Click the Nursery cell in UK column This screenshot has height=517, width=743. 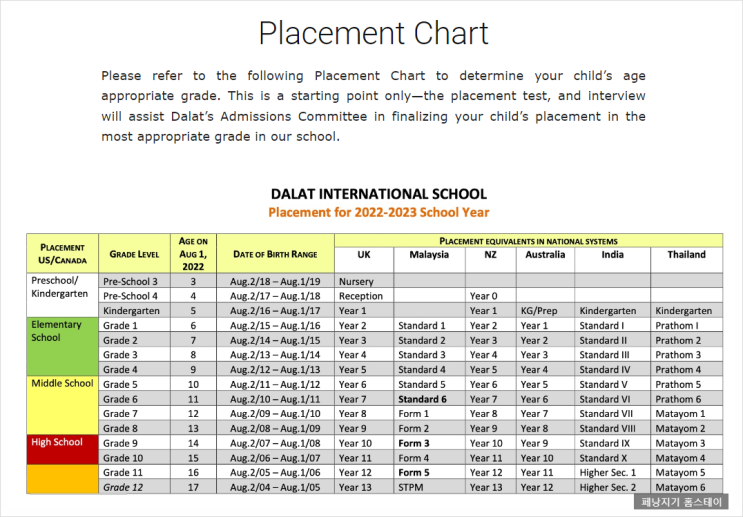point(363,281)
